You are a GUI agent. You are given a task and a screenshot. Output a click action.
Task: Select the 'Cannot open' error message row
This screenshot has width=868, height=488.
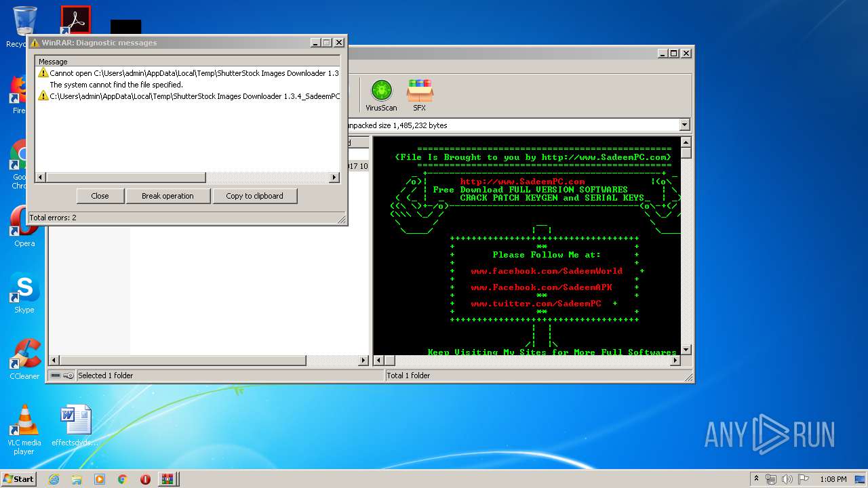point(189,73)
